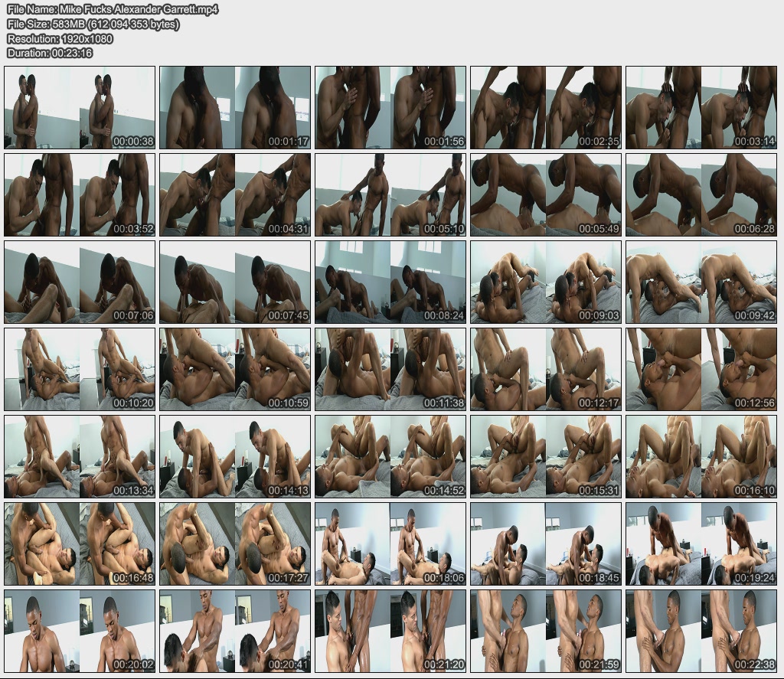Choose the frame labeled 00:05:49
Image resolution: width=784 pixels, height=679 pixels.
(546, 194)
